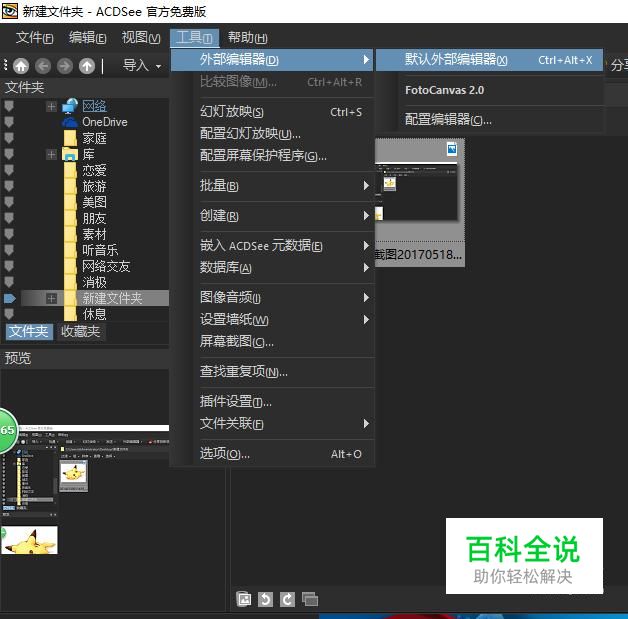Screen dimensions: 628x619
Task: Click the 库 library folder icon
Action: pyautogui.click(x=70, y=154)
